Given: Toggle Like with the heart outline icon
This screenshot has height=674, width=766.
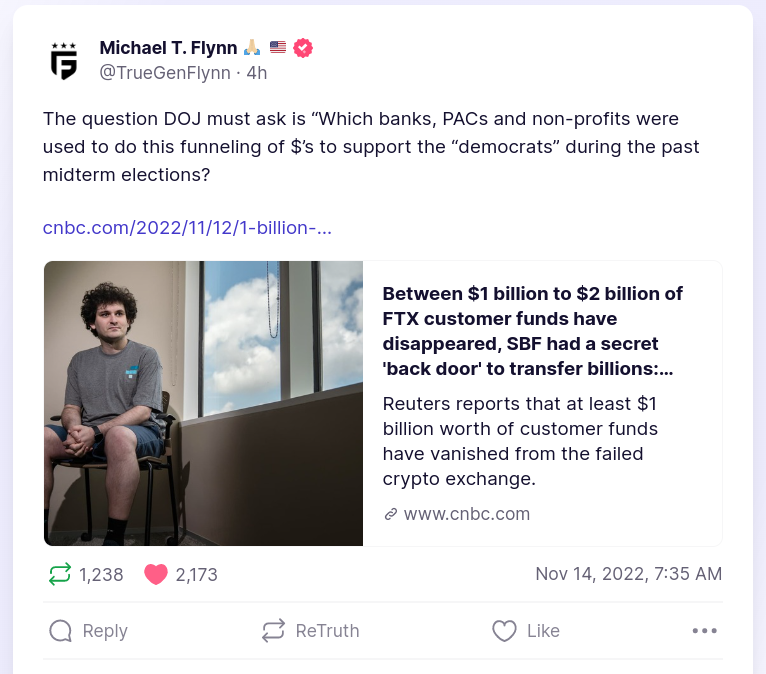Looking at the screenshot, I should [x=505, y=631].
